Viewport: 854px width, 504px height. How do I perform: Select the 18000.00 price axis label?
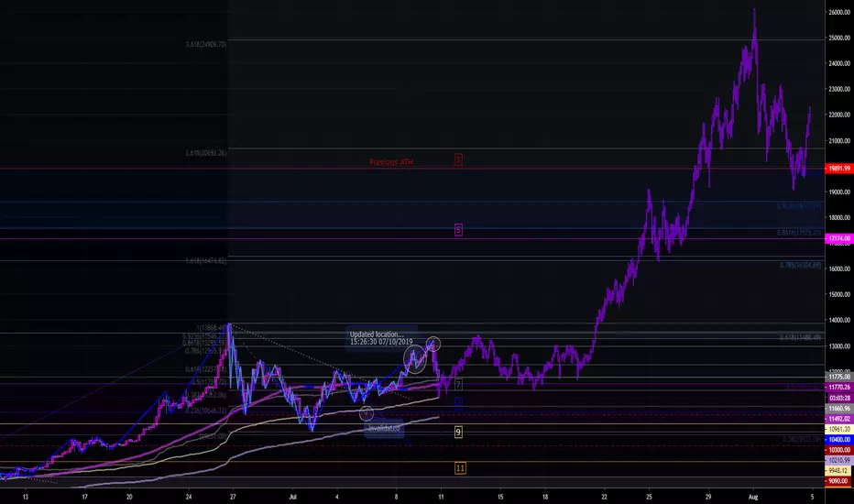pyautogui.click(x=839, y=217)
